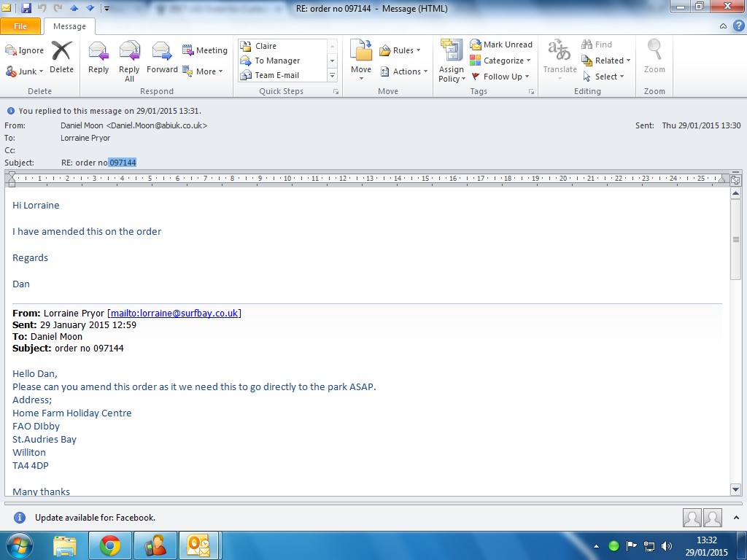Viewport: 747px width, 560px height.
Task: Click the highlighted 097144 in subject
Action: 123,163
